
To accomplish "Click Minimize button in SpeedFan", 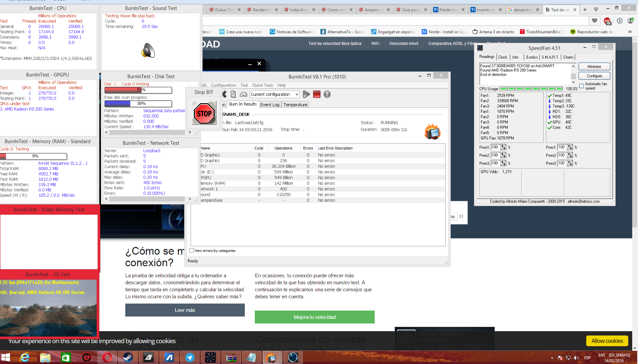I will click(x=594, y=66).
